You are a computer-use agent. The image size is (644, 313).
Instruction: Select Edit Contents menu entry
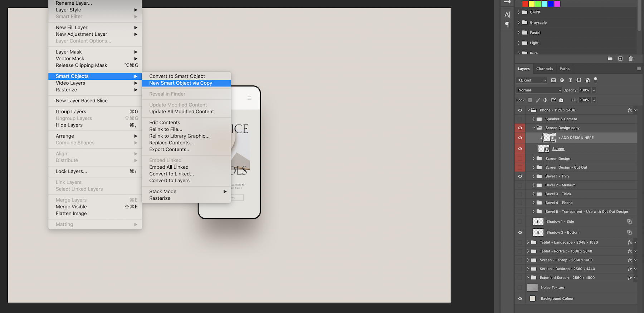pyautogui.click(x=165, y=123)
